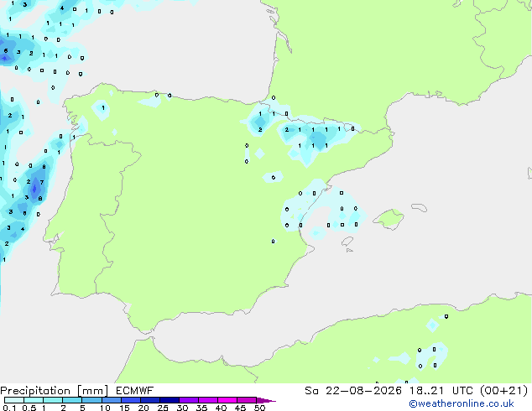Click the "Precipitation [mm]" legend title
This screenshot has width=532, height=411.
[55, 391]
